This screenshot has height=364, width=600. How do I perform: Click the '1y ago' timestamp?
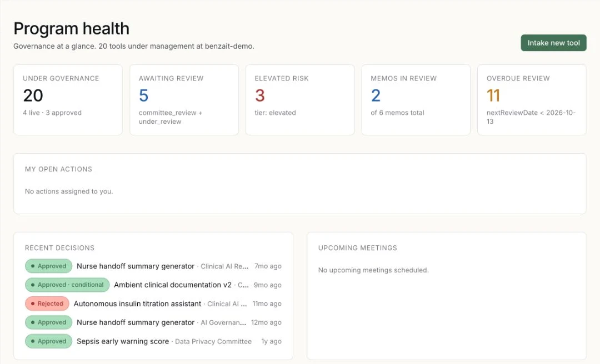pyautogui.click(x=271, y=341)
